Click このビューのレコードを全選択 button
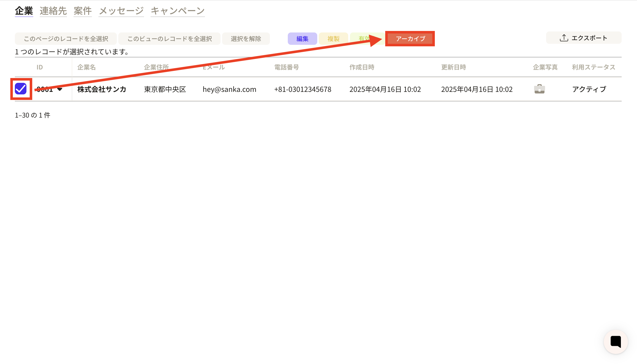The width and height of the screenshot is (637, 364). (x=169, y=39)
